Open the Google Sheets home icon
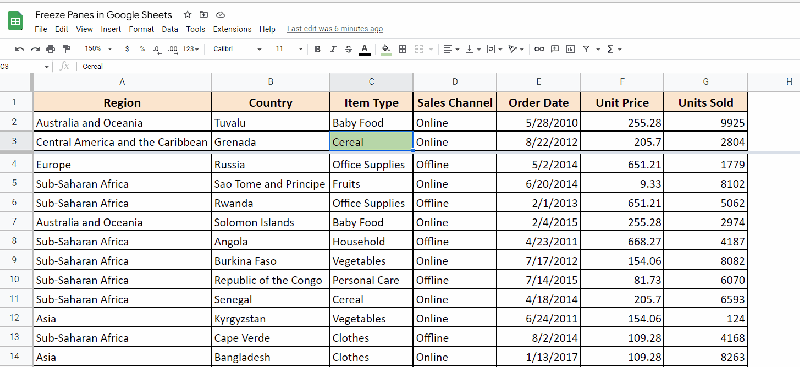 point(15,21)
